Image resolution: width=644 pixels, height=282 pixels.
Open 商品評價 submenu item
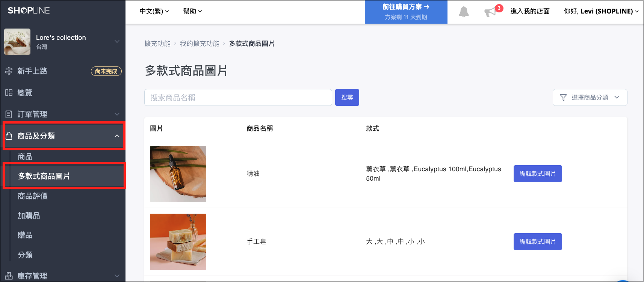click(33, 196)
